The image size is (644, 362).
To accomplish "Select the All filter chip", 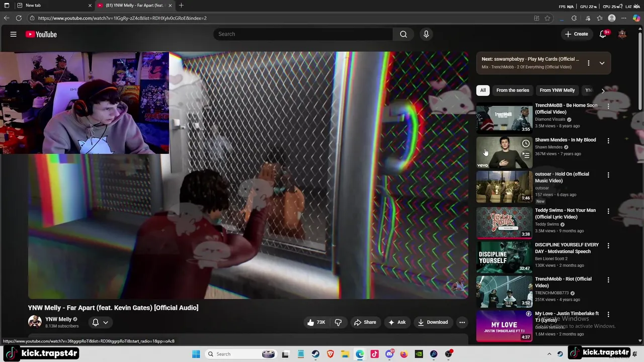I will click(x=483, y=90).
